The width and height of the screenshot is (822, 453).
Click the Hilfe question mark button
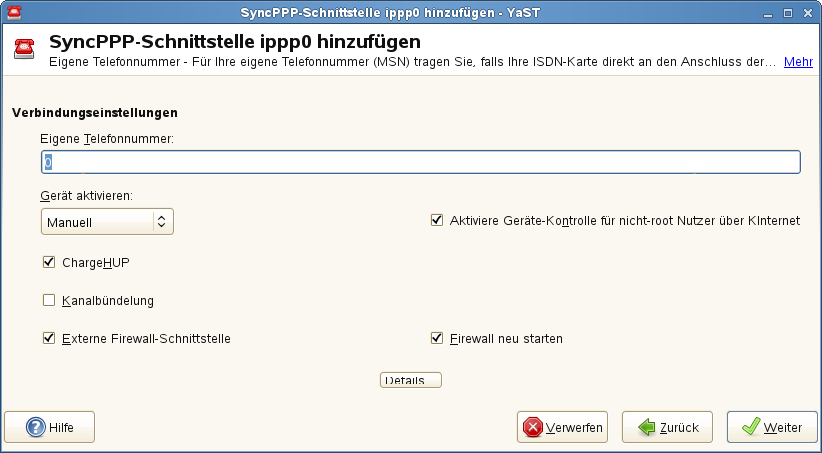pos(50,427)
